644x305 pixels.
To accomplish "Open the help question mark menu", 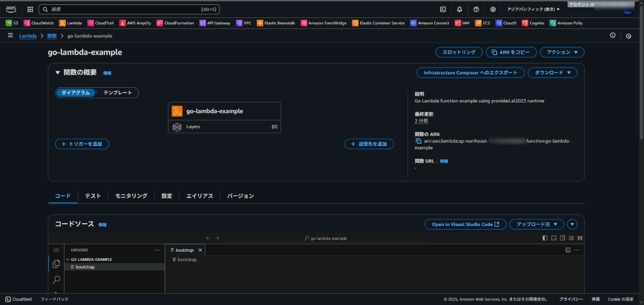I will tap(476, 9).
